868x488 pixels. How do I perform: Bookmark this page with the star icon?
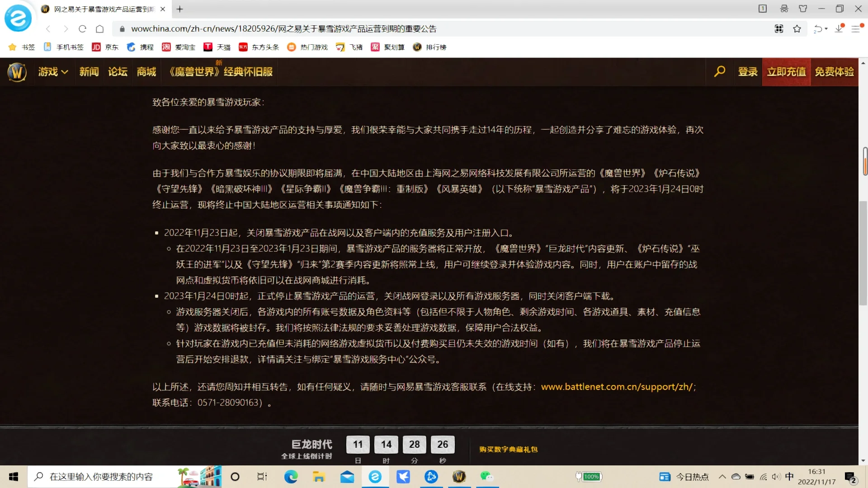797,29
